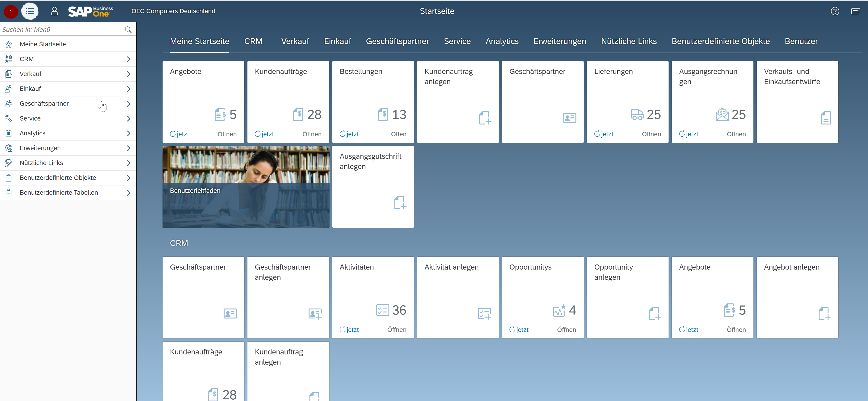868x401 pixels.
Task: Expand the CRM menu chevron
Action: 128,59
